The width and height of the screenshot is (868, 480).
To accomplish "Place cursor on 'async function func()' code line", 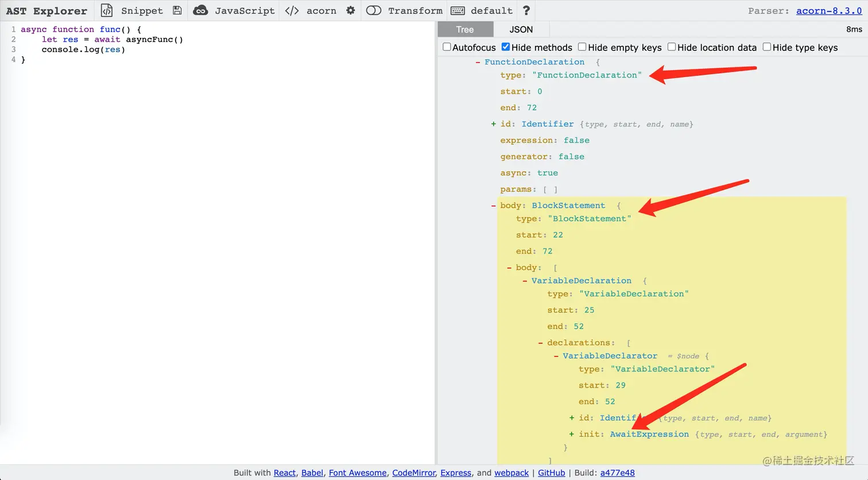I will pyautogui.click(x=81, y=29).
